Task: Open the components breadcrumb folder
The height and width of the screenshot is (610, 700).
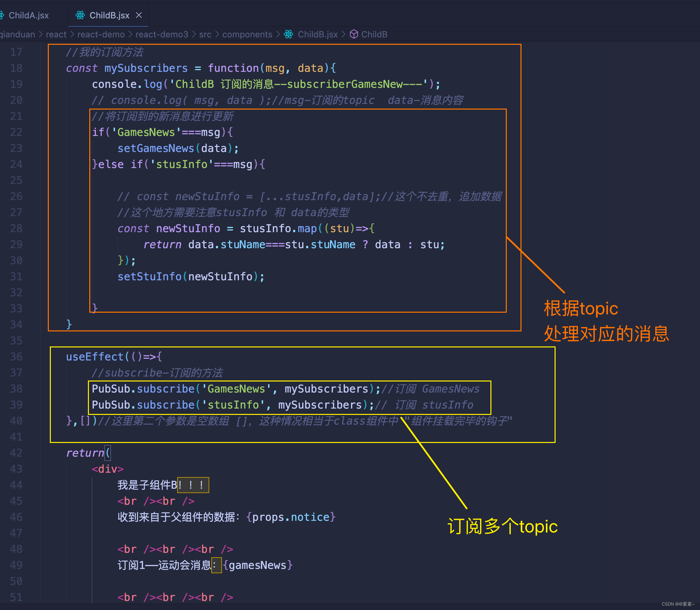Action: point(247,34)
